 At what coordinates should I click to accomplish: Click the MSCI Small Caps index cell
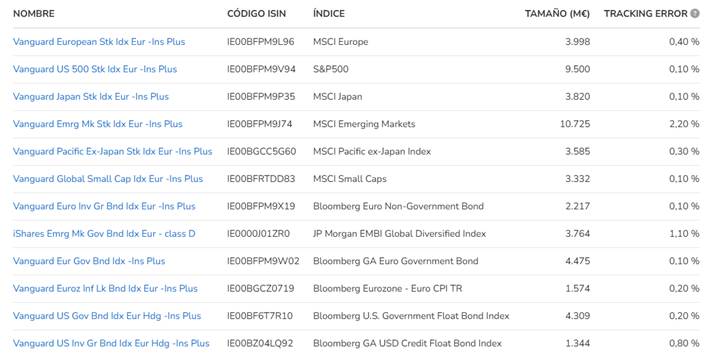350,179
